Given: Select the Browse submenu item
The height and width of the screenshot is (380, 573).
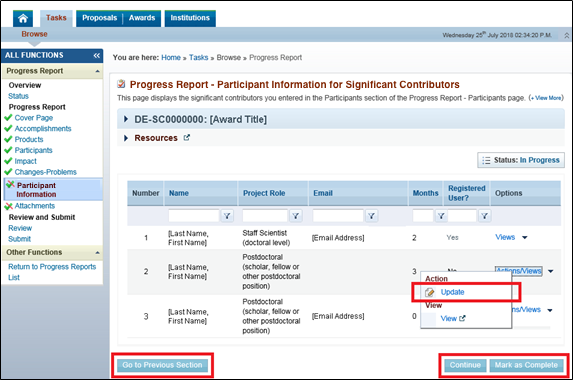Looking at the screenshot, I should (x=34, y=34).
